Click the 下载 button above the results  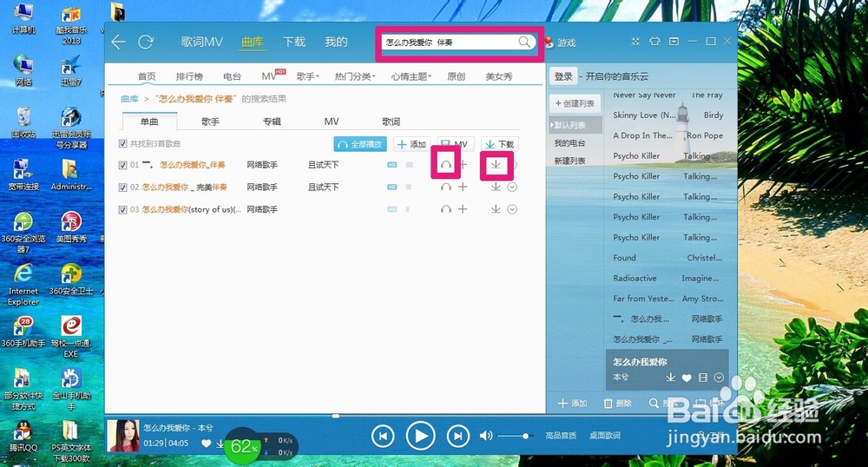(500, 144)
